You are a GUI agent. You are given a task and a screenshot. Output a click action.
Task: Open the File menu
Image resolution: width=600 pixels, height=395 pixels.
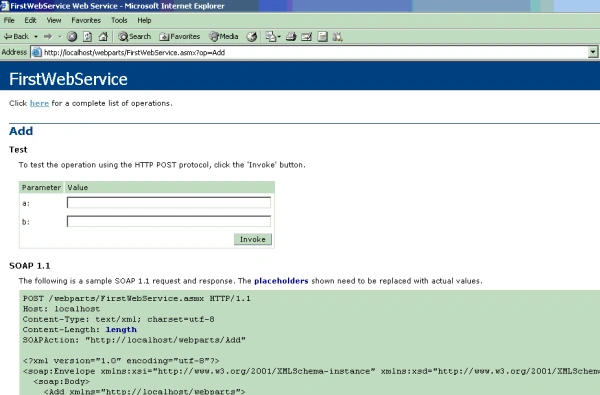(x=9, y=20)
